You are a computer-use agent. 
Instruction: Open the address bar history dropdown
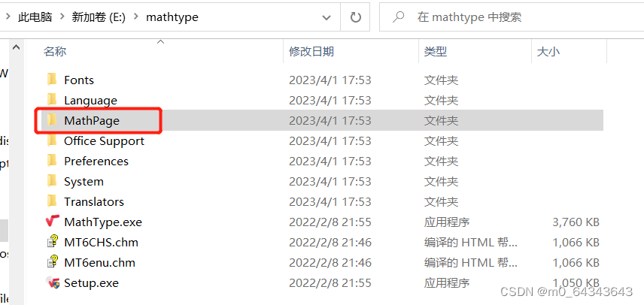327,17
